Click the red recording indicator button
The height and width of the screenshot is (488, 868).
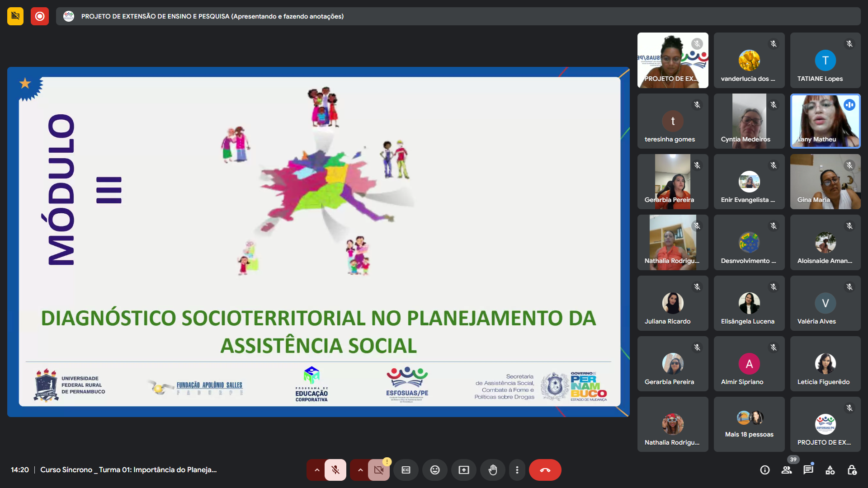click(40, 16)
